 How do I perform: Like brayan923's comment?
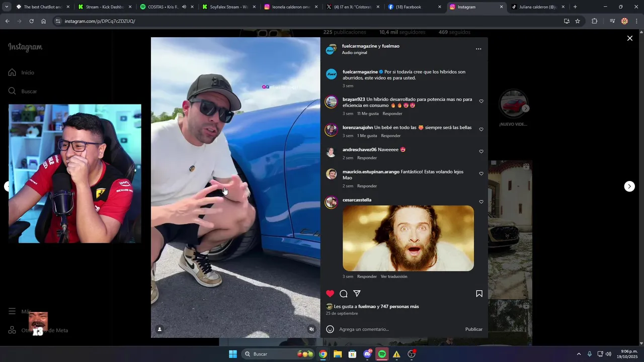(x=481, y=102)
